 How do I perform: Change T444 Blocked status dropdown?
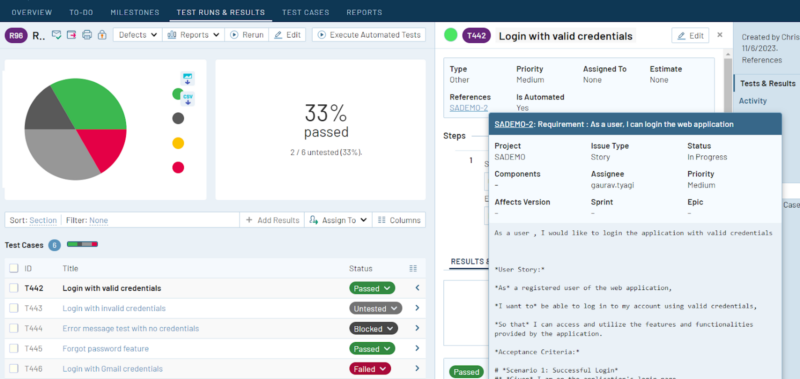coord(374,329)
